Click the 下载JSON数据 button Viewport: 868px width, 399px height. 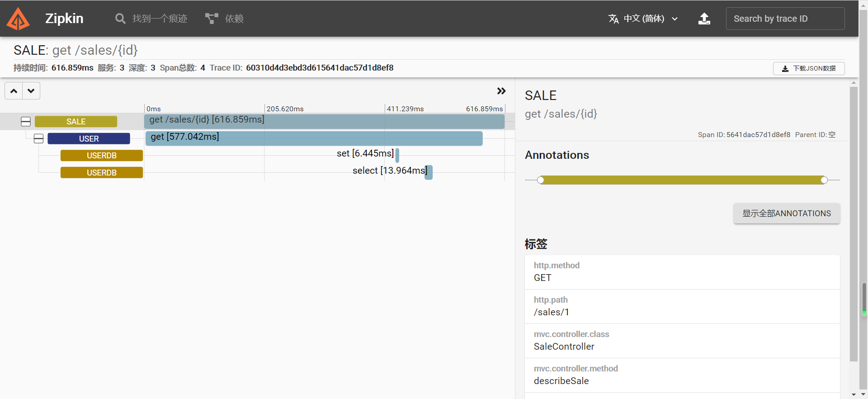pos(809,68)
